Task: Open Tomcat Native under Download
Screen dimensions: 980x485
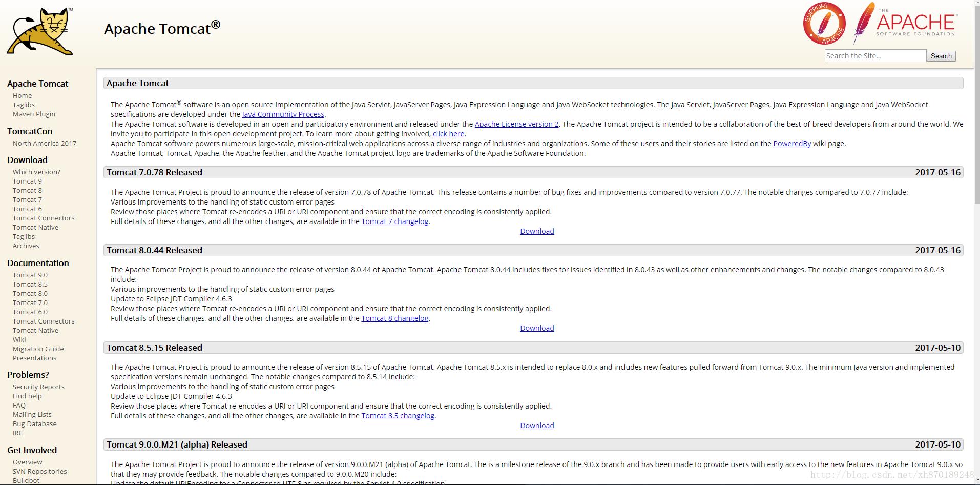Action: point(35,227)
